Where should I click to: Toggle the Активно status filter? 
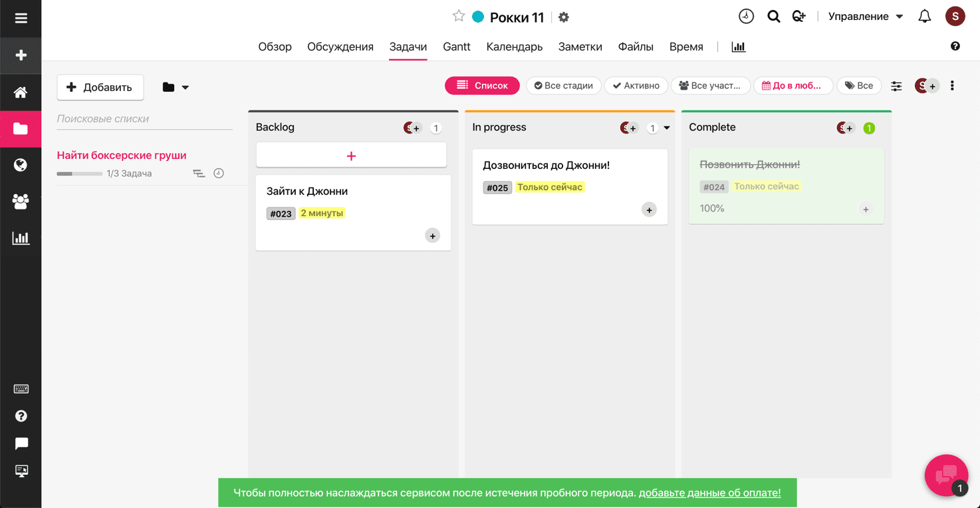pyautogui.click(x=636, y=86)
